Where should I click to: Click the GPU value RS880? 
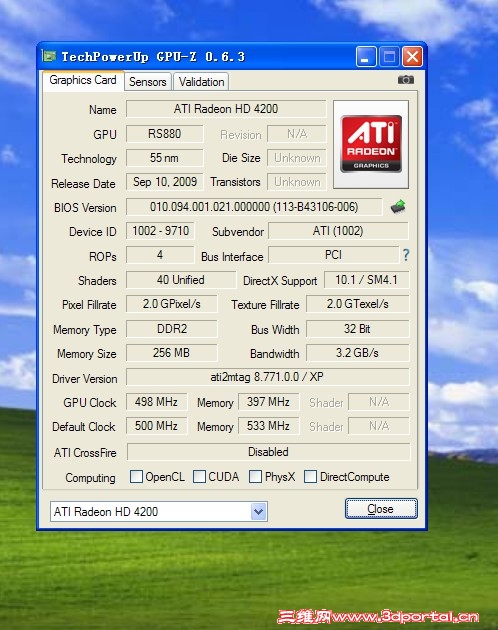point(164,134)
